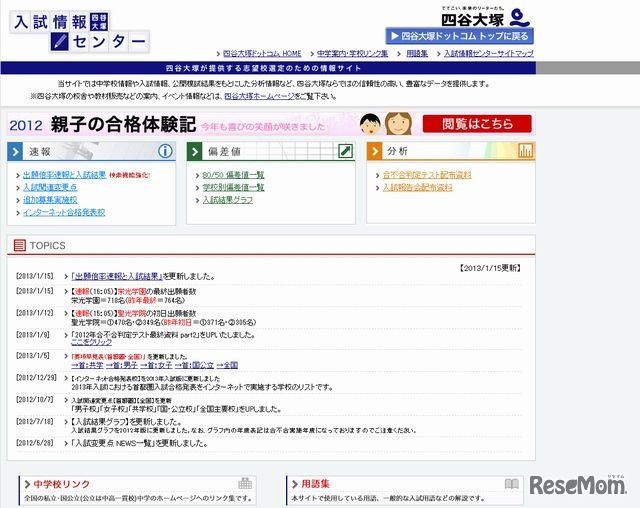Click the info icon in the 速報 header

point(165,151)
